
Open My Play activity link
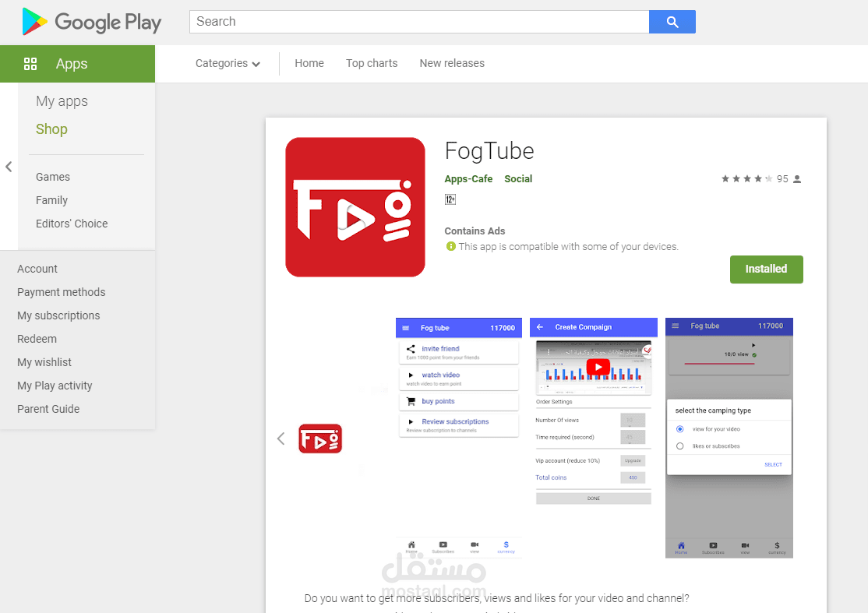[x=55, y=386]
